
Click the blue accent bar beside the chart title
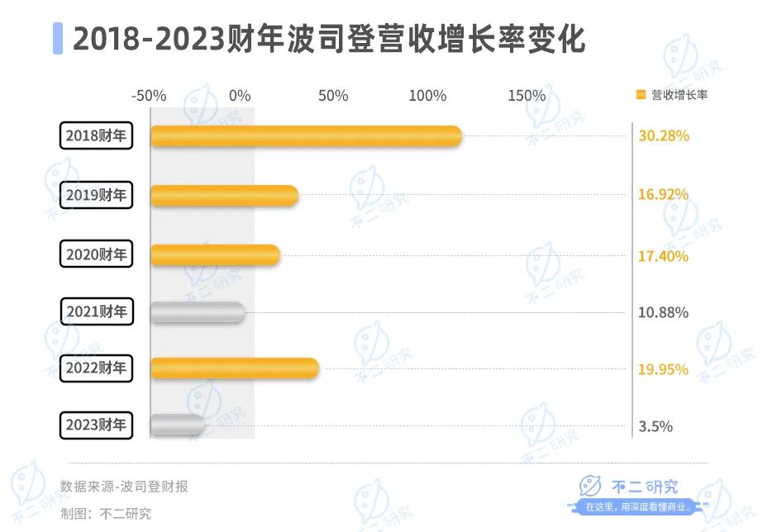tap(58, 39)
